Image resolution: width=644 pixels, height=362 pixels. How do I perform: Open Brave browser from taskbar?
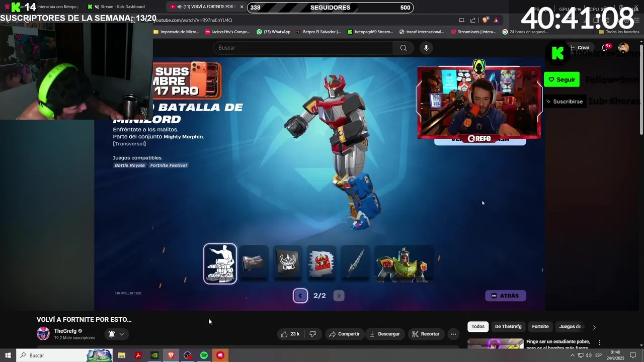tap(171, 355)
